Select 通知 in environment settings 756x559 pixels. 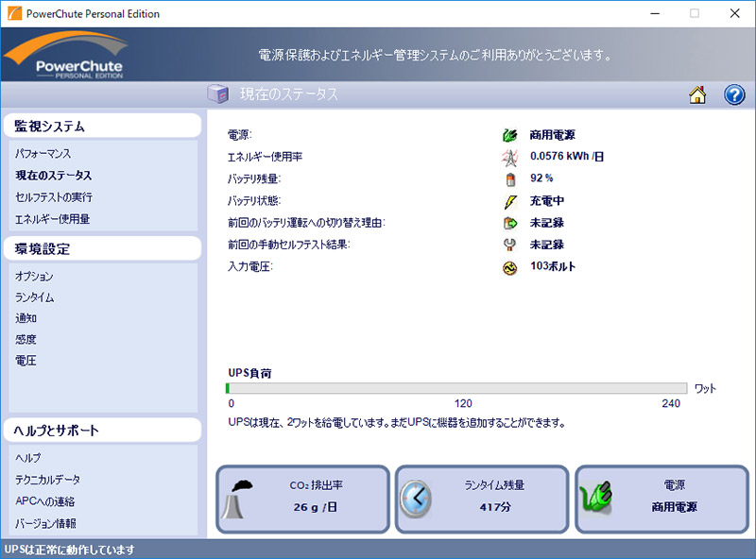26,318
